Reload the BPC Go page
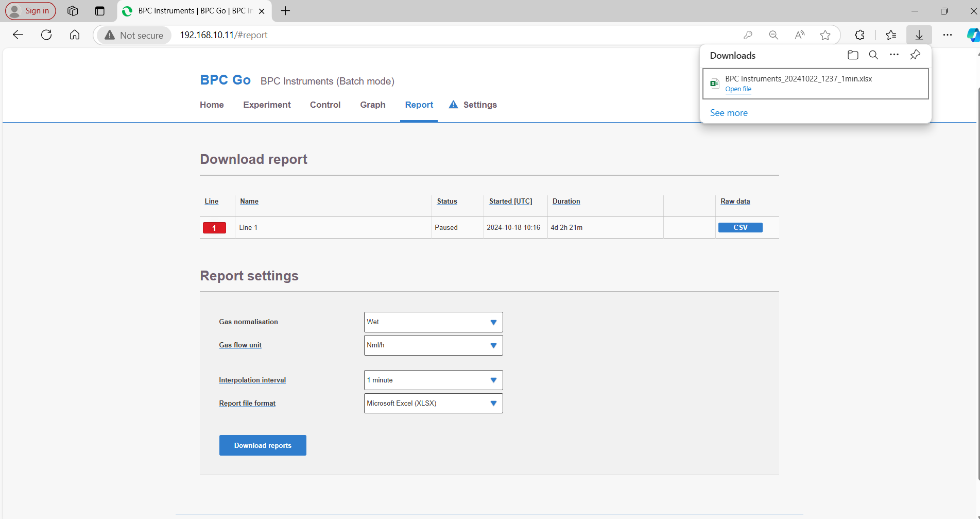 (x=46, y=35)
